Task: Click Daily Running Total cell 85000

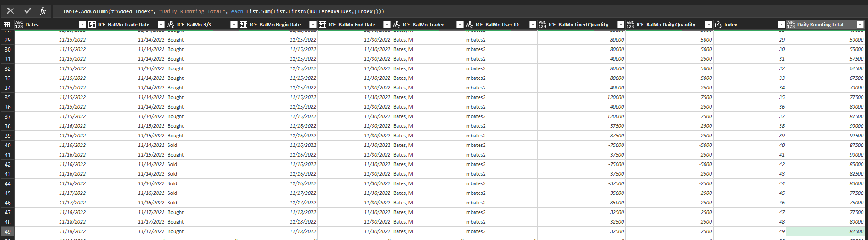Action: pos(826,164)
